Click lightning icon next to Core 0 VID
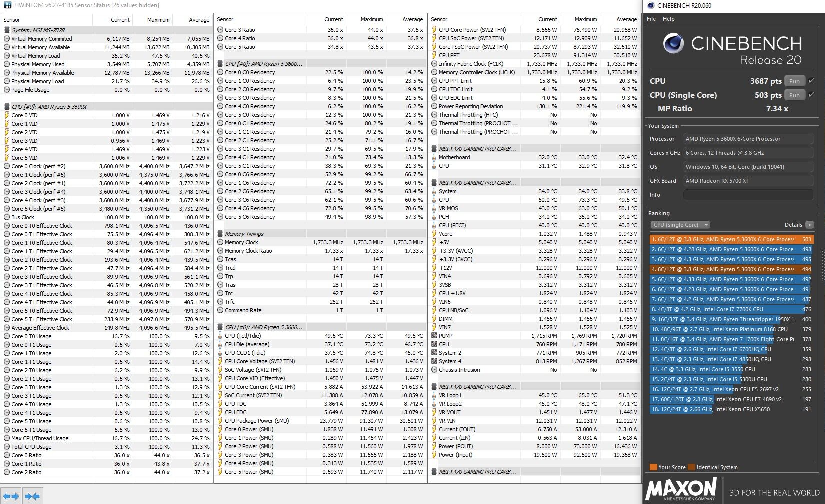825x504 pixels. 7,115
